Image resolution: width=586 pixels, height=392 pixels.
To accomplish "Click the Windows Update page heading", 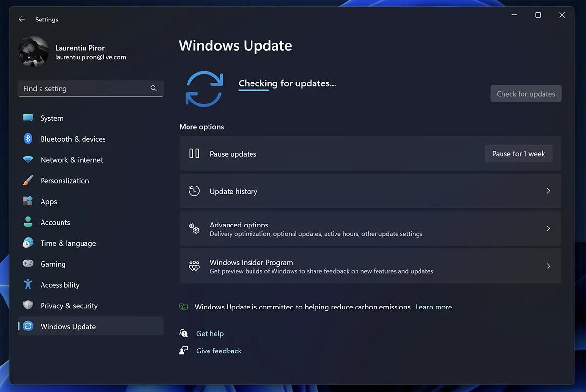I will (x=235, y=46).
